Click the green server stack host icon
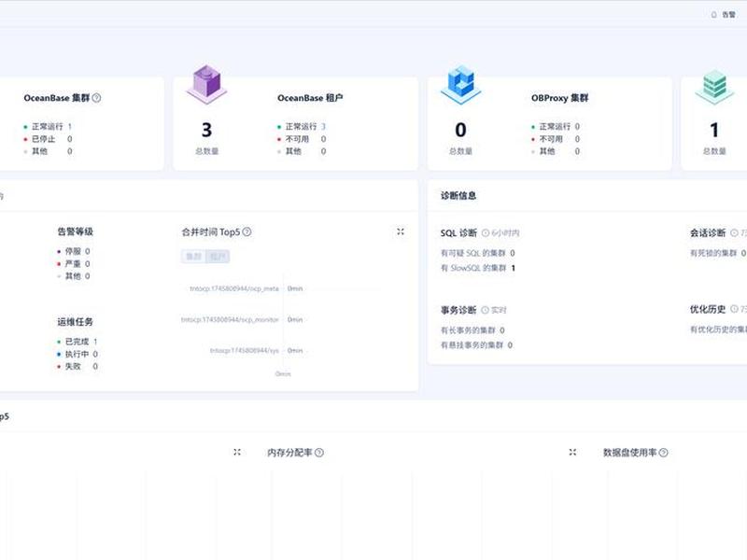 [x=714, y=86]
